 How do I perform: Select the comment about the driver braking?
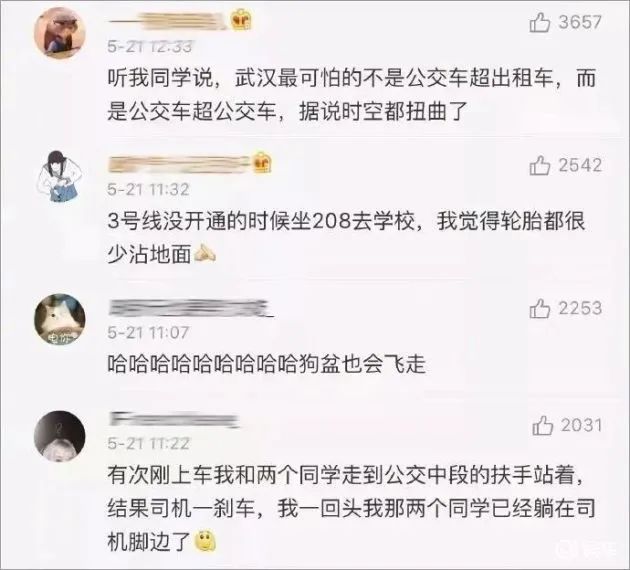[352, 509]
